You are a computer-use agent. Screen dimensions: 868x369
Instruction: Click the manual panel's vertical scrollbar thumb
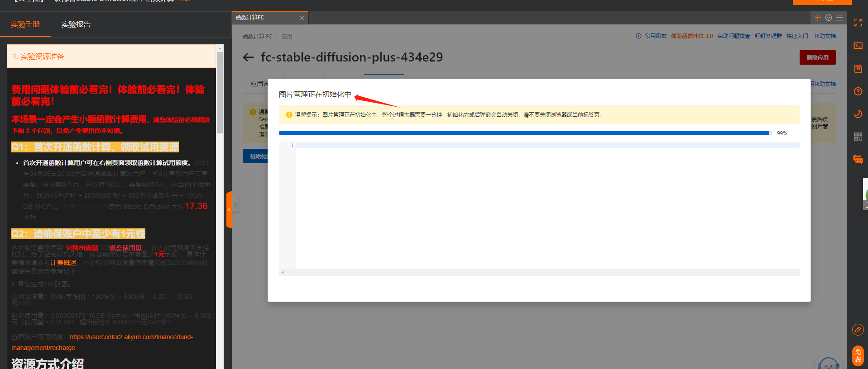220,93
